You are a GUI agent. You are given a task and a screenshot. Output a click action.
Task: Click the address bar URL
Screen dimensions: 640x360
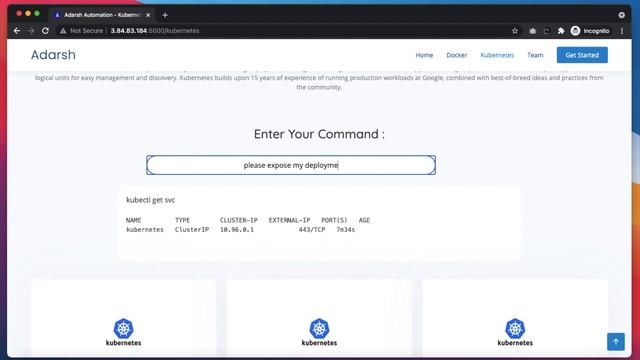[x=155, y=31]
